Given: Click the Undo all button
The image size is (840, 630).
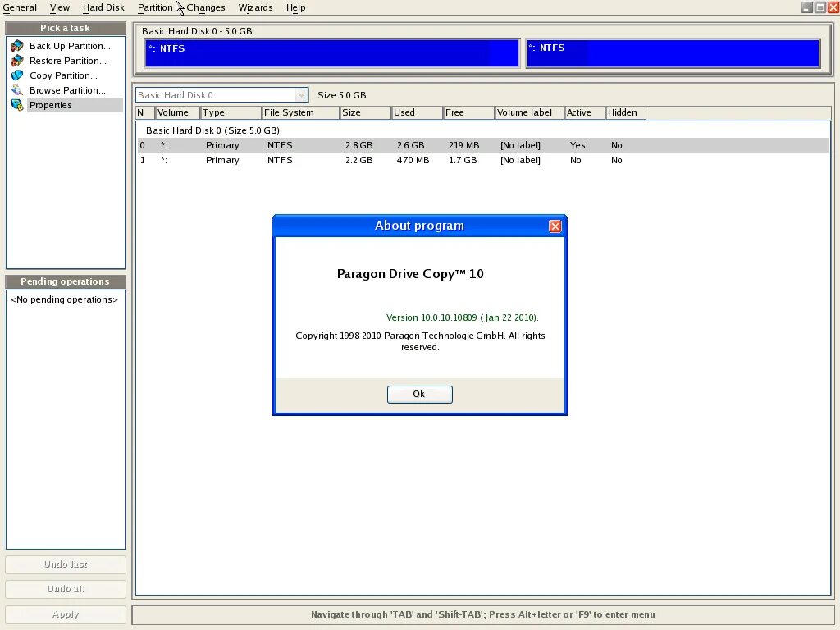Looking at the screenshot, I should (66, 589).
